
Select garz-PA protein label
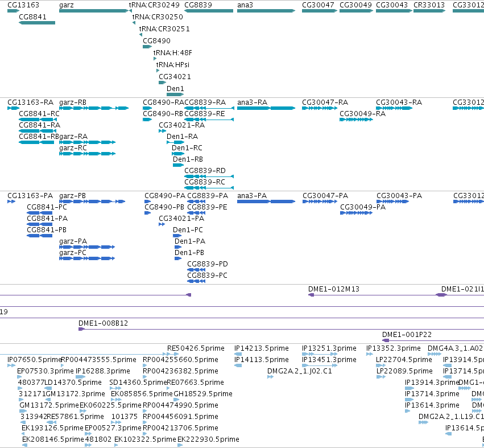click(x=73, y=241)
